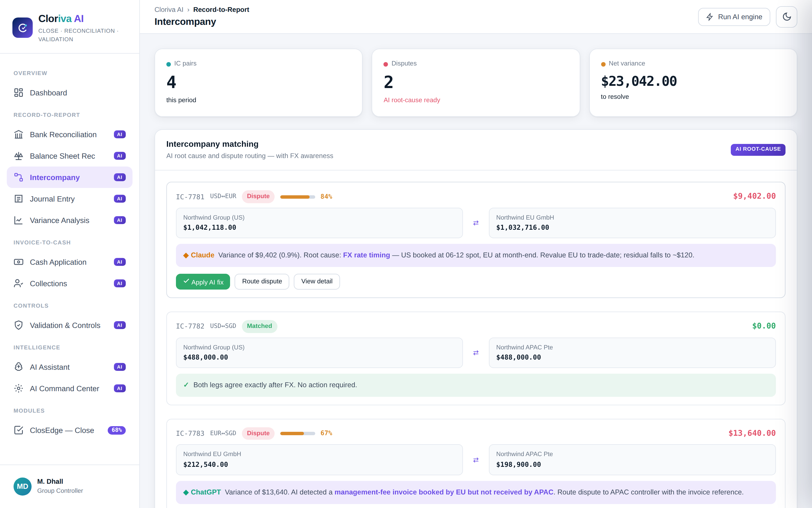Click ChatGPT diamond icon in IC-7783 note
Screen dimensions: 812x508
(186, 492)
